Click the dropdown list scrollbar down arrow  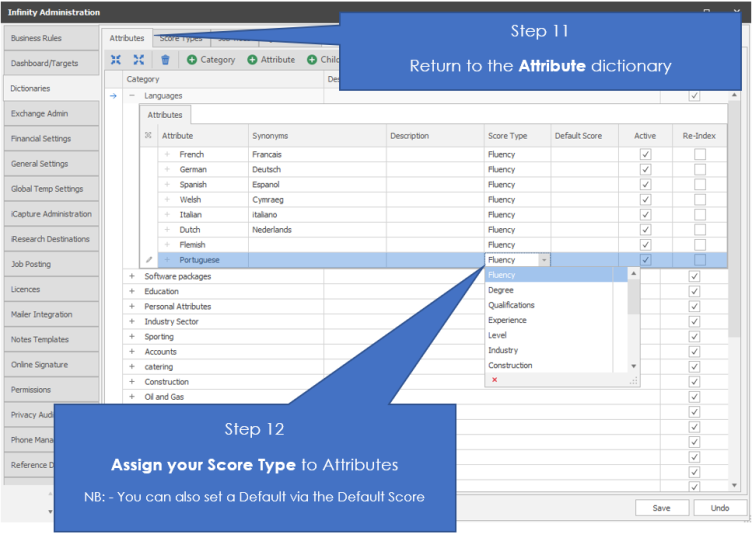(x=633, y=366)
